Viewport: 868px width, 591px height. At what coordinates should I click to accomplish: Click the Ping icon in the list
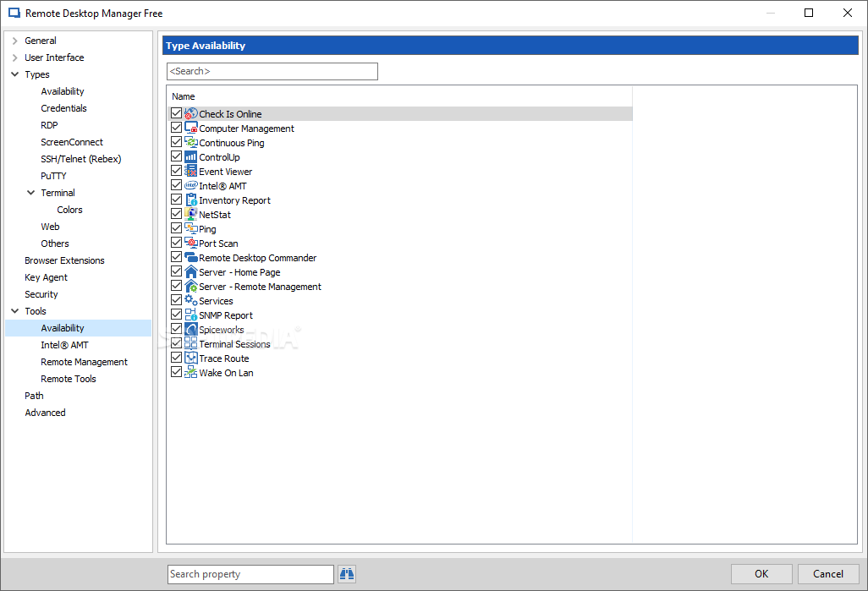pyautogui.click(x=191, y=228)
